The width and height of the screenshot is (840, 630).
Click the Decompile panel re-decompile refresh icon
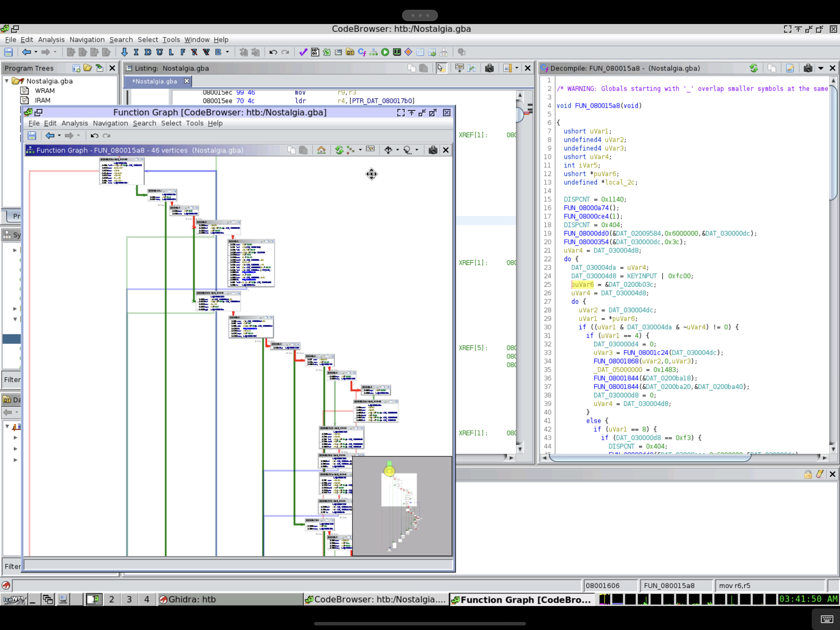754,68
